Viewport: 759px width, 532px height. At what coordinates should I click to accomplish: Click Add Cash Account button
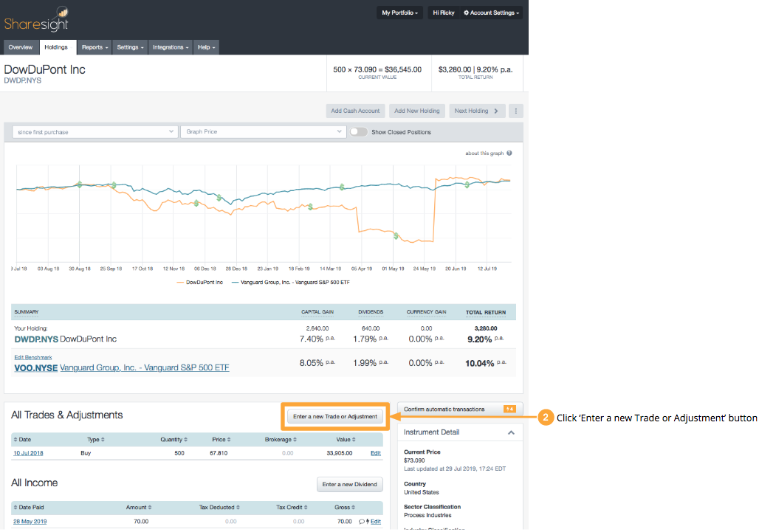(x=355, y=111)
